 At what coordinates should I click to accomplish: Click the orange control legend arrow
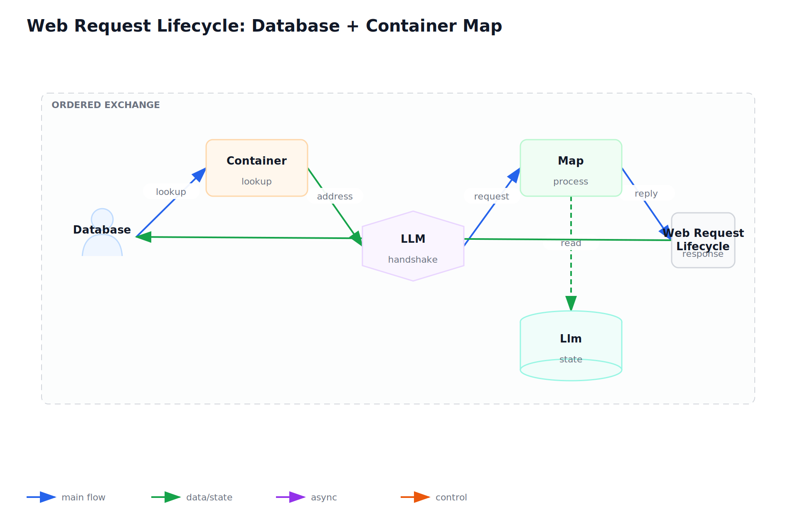tap(416, 497)
